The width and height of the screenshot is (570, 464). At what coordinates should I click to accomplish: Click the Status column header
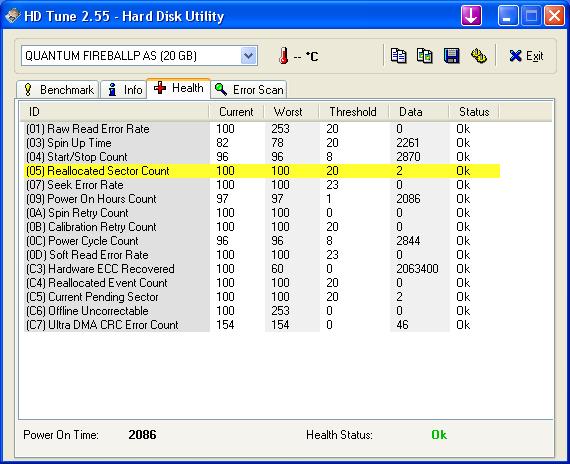tap(474, 112)
